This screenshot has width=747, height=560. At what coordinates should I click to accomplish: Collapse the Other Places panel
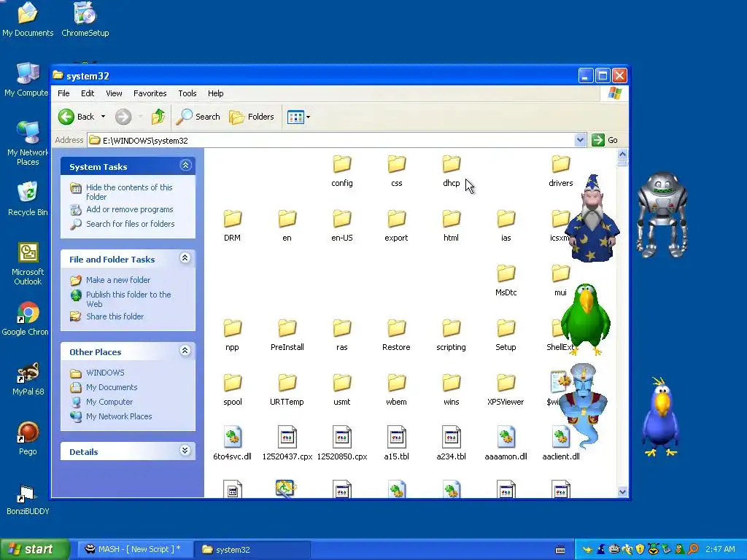click(x=185, y=351)
